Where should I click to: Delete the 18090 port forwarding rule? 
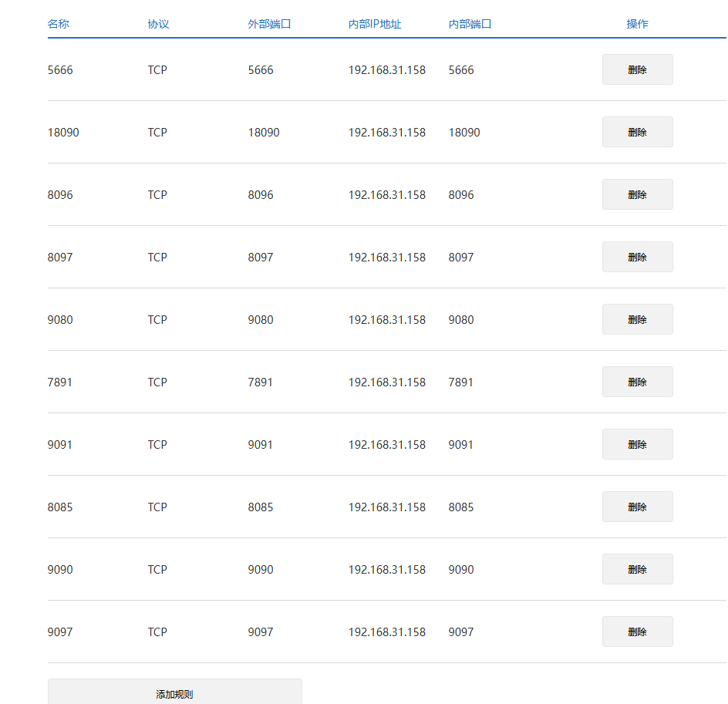click(x=637, y=132)
